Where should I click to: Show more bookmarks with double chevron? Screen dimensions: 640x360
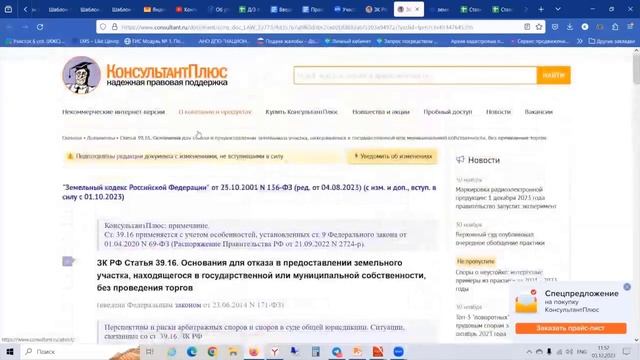[x=580, y=41]
